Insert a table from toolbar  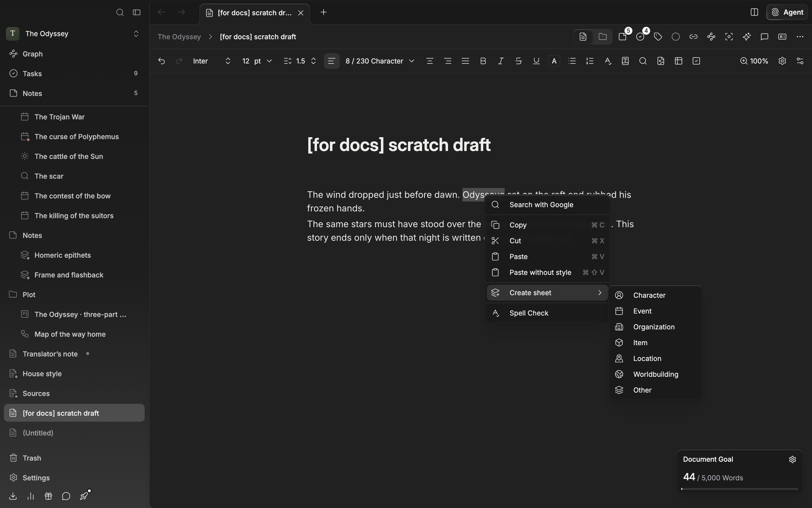pyautogui.click(x=678, y=61)
